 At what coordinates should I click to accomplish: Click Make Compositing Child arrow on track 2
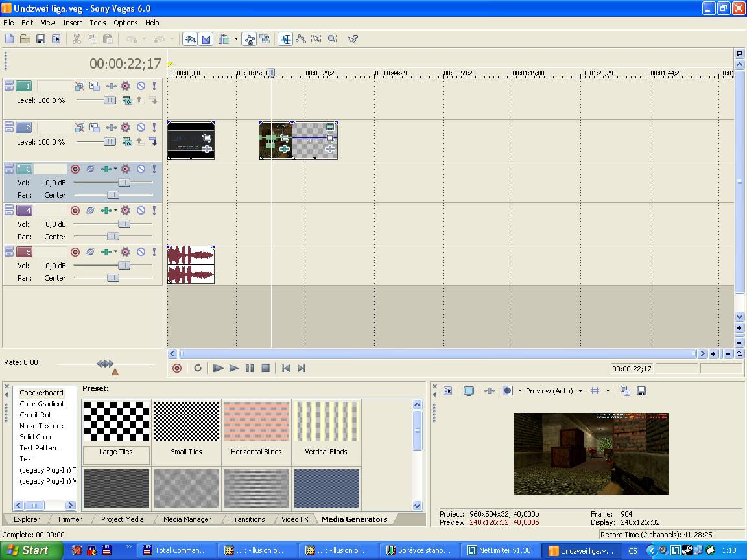click(153, 142)
